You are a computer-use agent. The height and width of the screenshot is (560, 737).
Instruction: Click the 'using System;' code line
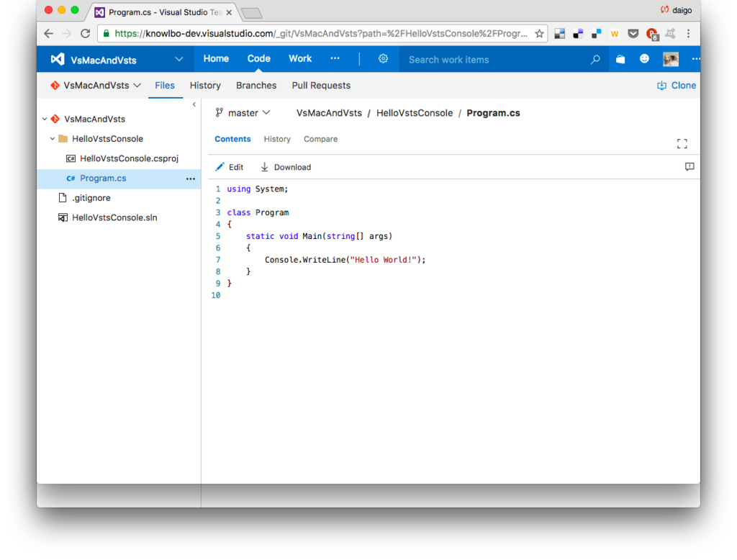(257, 189)
